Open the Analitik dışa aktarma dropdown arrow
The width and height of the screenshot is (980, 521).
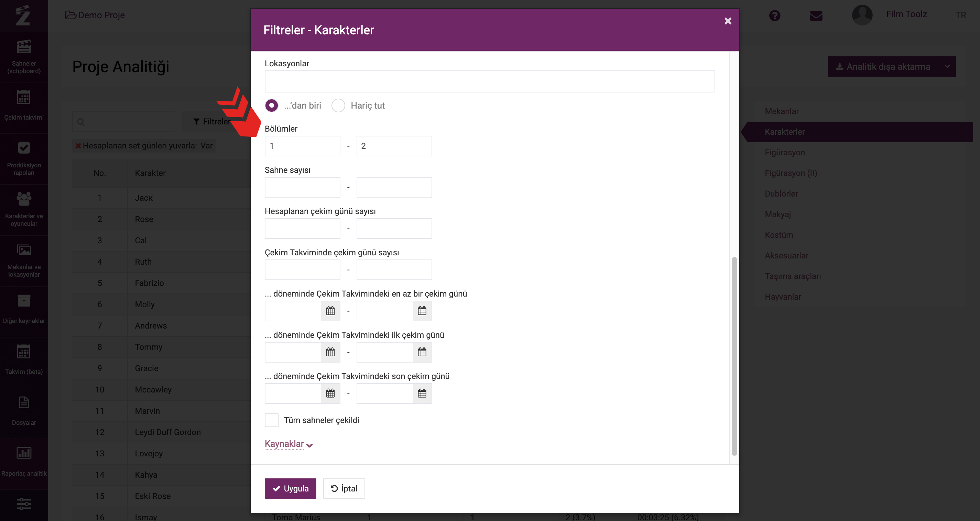tap(947, 67)
